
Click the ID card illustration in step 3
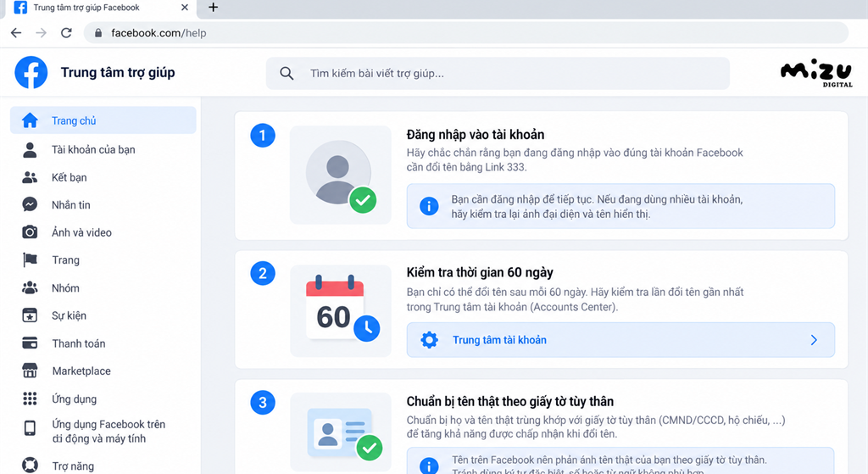coord(341,432)
